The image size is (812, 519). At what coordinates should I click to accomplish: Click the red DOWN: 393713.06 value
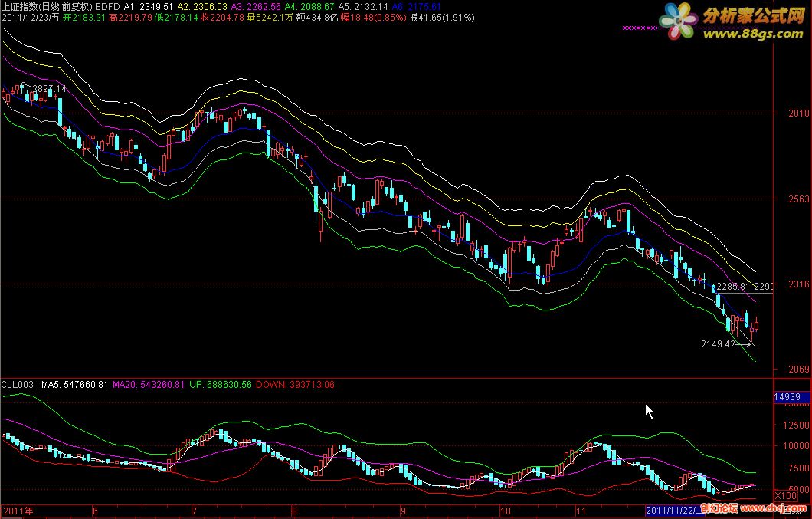click(x=295, y=385)
